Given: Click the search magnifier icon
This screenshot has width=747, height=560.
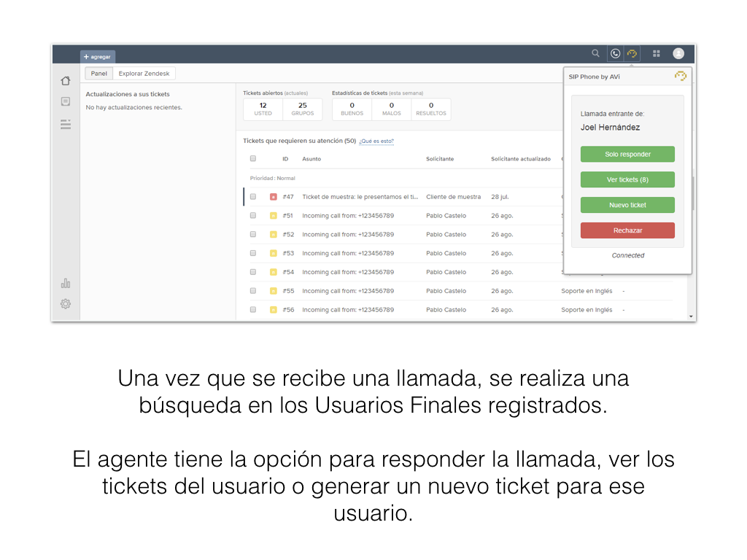Looking at the screenshot, I should click(596, 53).
